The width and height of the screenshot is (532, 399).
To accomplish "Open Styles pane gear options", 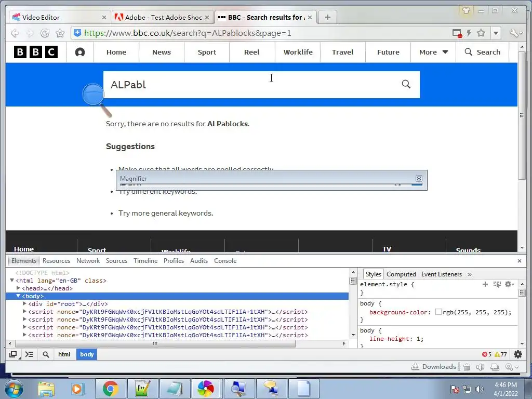I will (509, 284).
